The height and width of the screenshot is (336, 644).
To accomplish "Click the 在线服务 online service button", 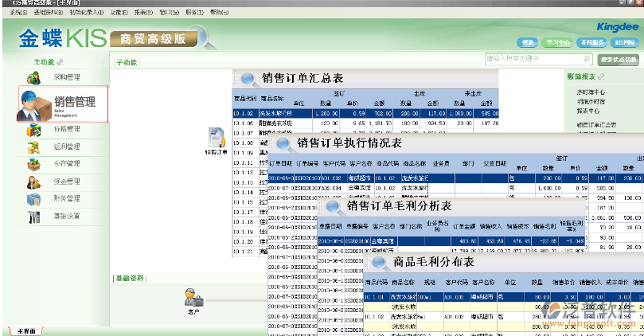I will pyautogui.click(x=591, y=41).
